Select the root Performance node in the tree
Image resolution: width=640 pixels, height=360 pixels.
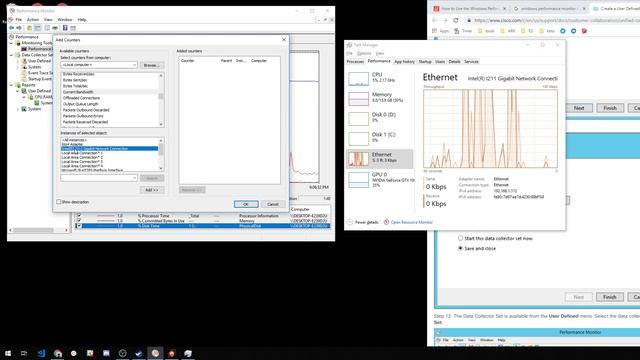click(27, 37)
